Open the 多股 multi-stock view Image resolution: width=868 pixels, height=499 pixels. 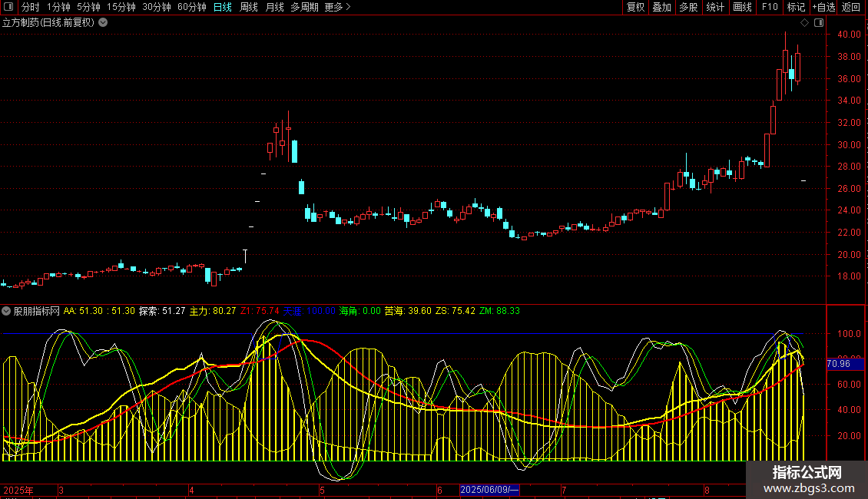pos(689,7)
